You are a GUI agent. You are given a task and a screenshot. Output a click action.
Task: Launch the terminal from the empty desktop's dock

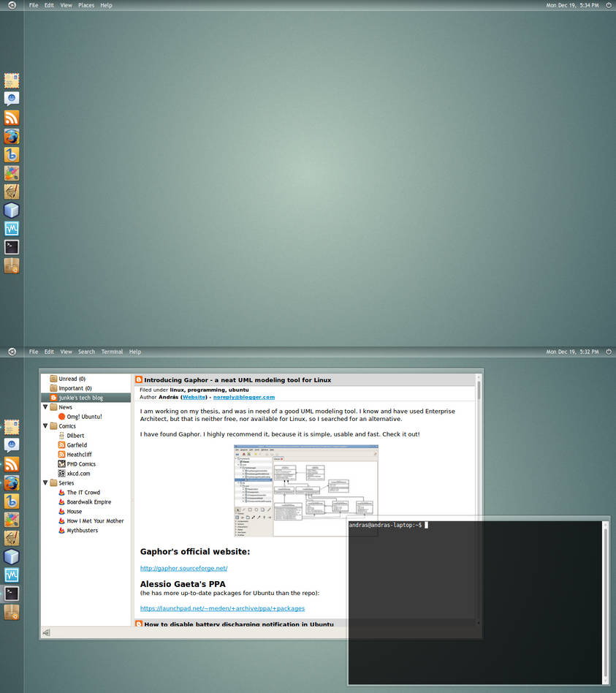[12, 247]
